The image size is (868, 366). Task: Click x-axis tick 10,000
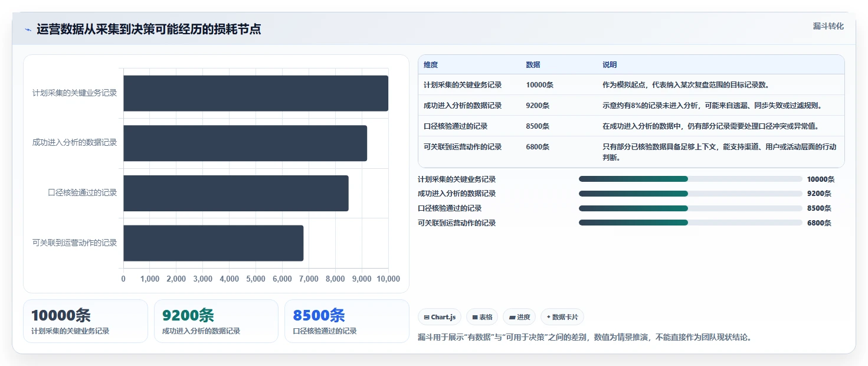388,279
